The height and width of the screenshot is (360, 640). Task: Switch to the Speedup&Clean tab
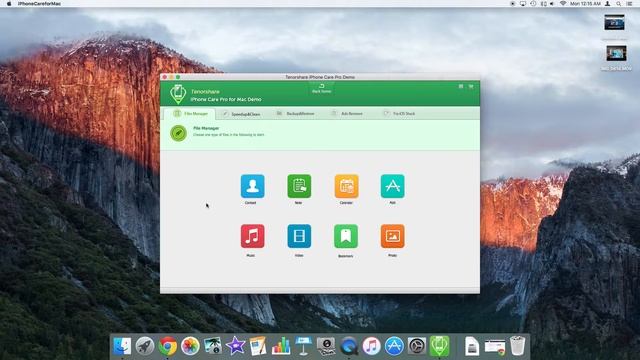pyautogui.click(x=242, y=114)
